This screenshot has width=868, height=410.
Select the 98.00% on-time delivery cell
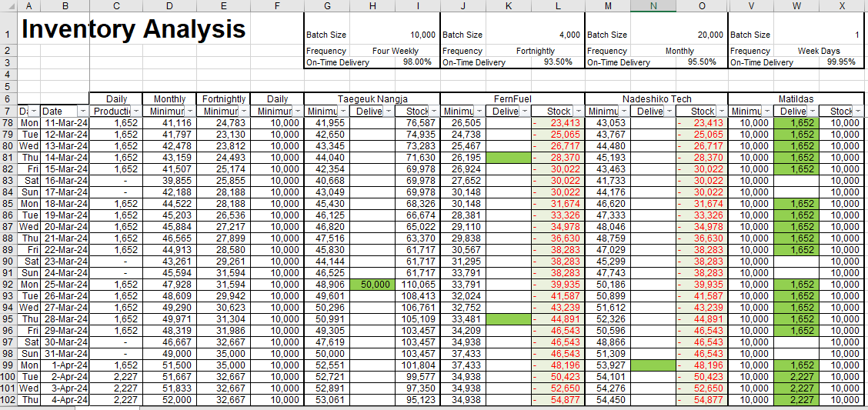(417, 62)
